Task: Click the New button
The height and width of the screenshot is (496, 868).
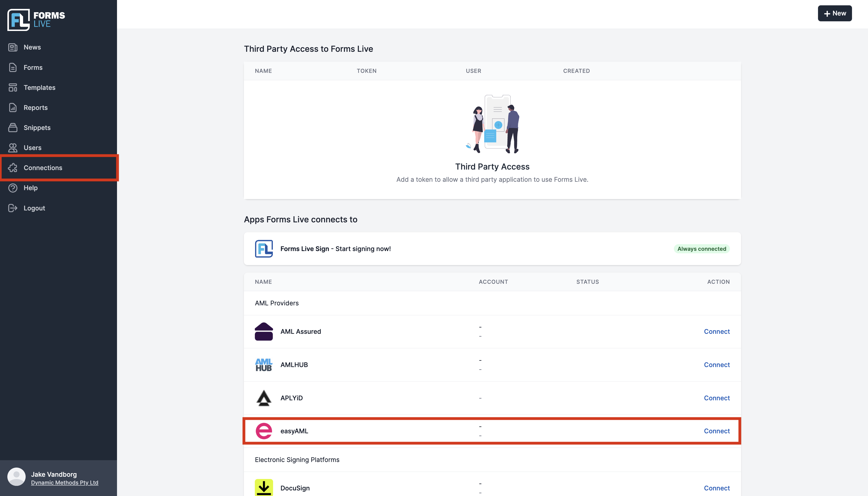Action: point(835,13)
